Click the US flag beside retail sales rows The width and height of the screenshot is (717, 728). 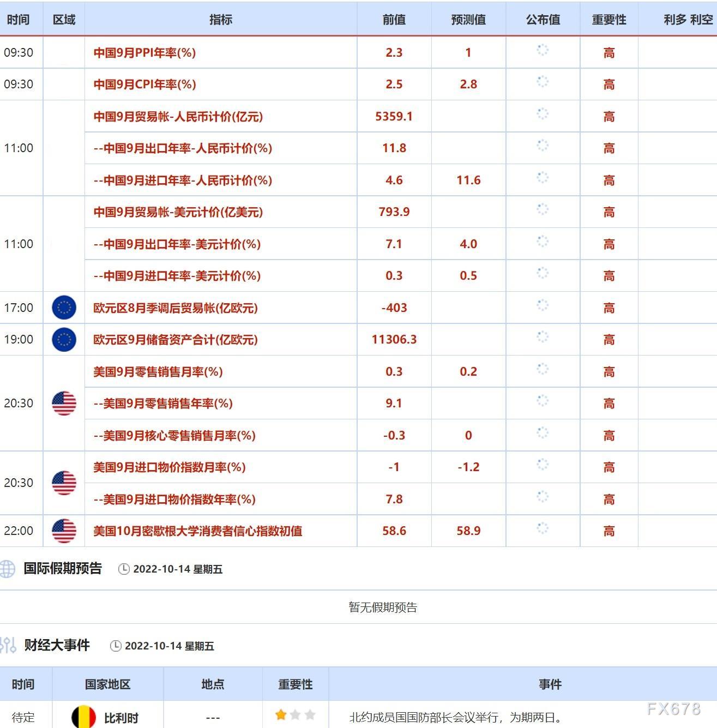(64, 403)
